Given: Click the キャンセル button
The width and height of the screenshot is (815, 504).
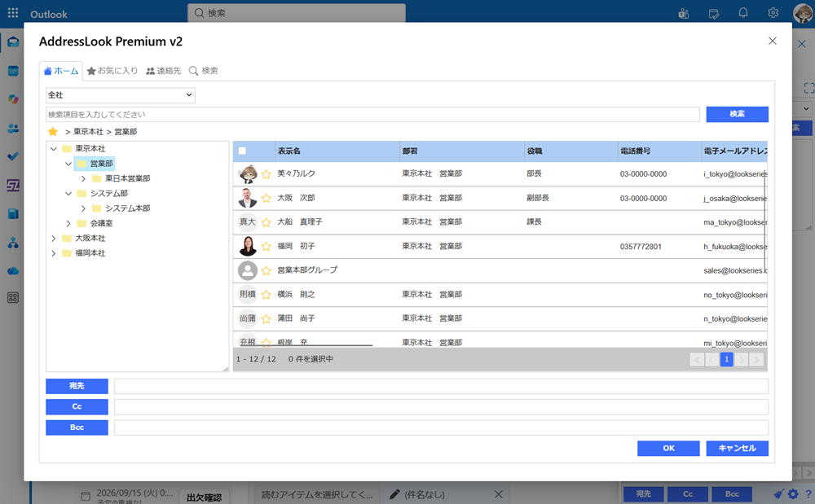Looking at the screenshot, I should (x=737, y=449).
